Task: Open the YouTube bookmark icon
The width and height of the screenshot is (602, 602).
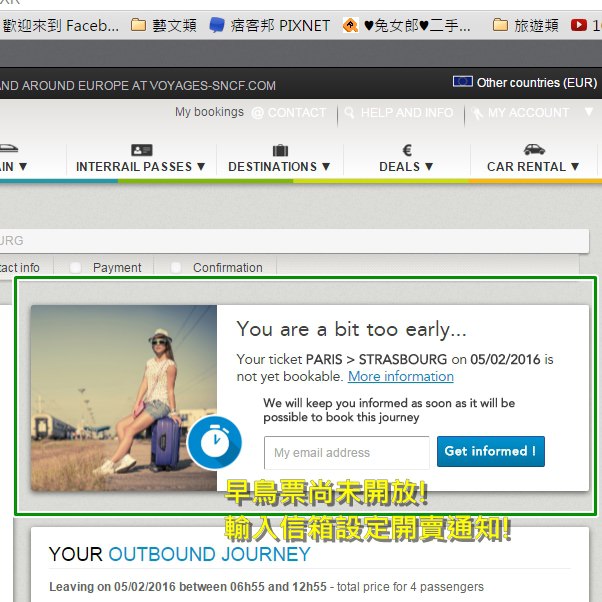Action: point(579,25)
